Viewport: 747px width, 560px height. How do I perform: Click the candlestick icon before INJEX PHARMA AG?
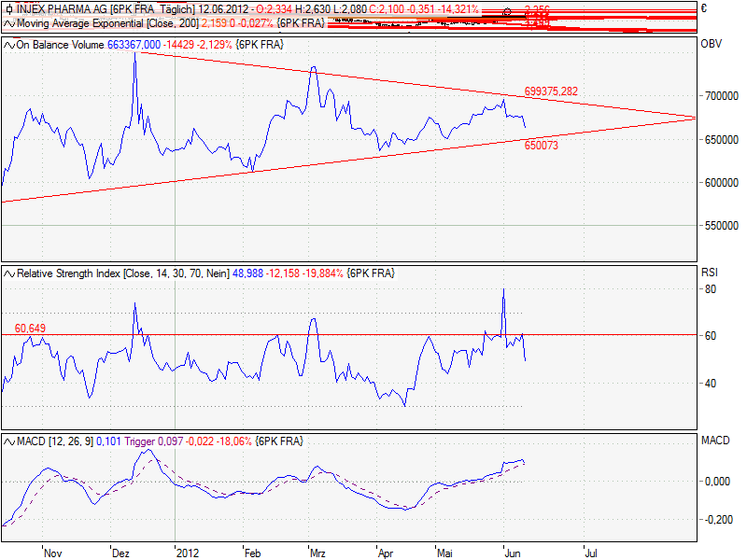click(x=9, y=9)
